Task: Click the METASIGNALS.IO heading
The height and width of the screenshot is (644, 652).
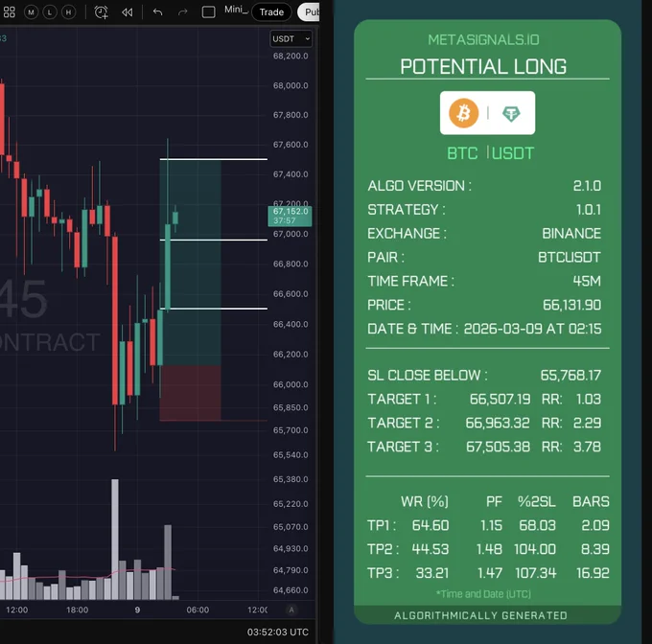Action: tap(483, 40)
